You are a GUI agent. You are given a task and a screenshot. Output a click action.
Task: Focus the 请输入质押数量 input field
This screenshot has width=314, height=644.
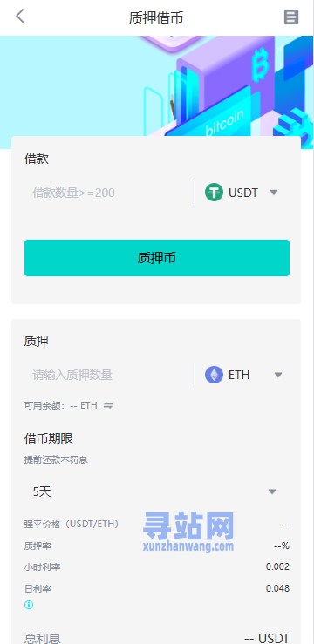(x=109, y=375)
